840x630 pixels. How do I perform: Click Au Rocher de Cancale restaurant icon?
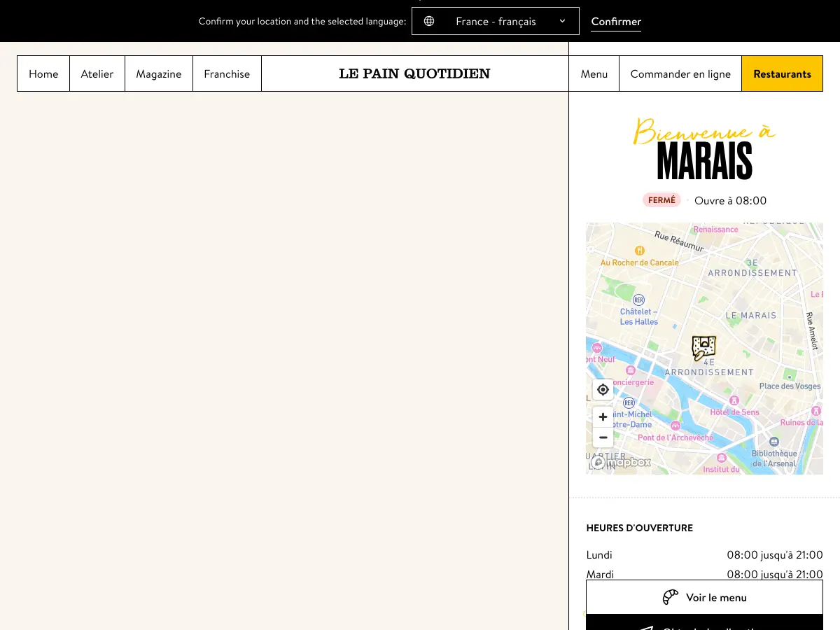tap(639, 251)
